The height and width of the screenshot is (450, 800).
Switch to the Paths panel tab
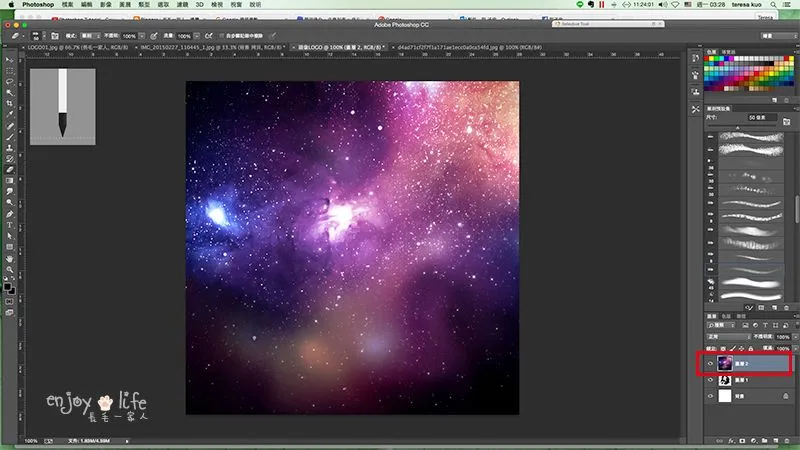click(741, 316)
